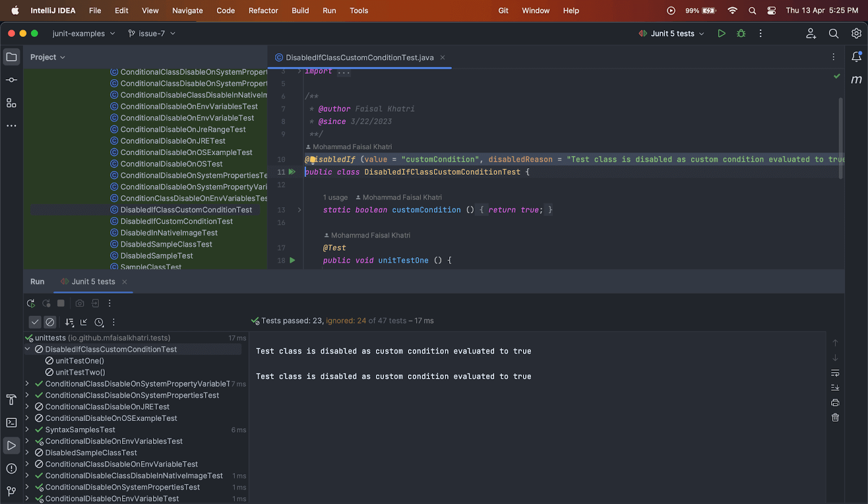868x504 pixels.
Task: Click the green Run button in top toolbar
Action: pos(722,34)
